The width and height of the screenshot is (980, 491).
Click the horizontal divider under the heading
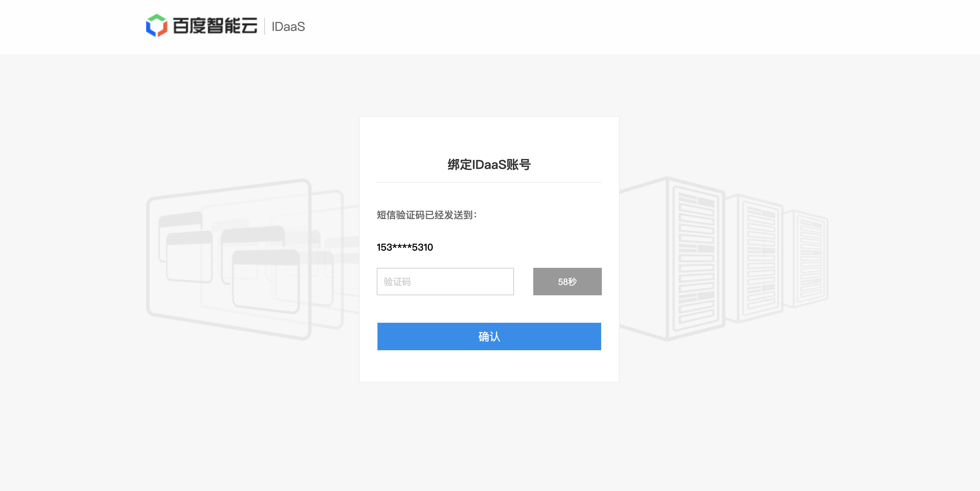click(489, 182)
